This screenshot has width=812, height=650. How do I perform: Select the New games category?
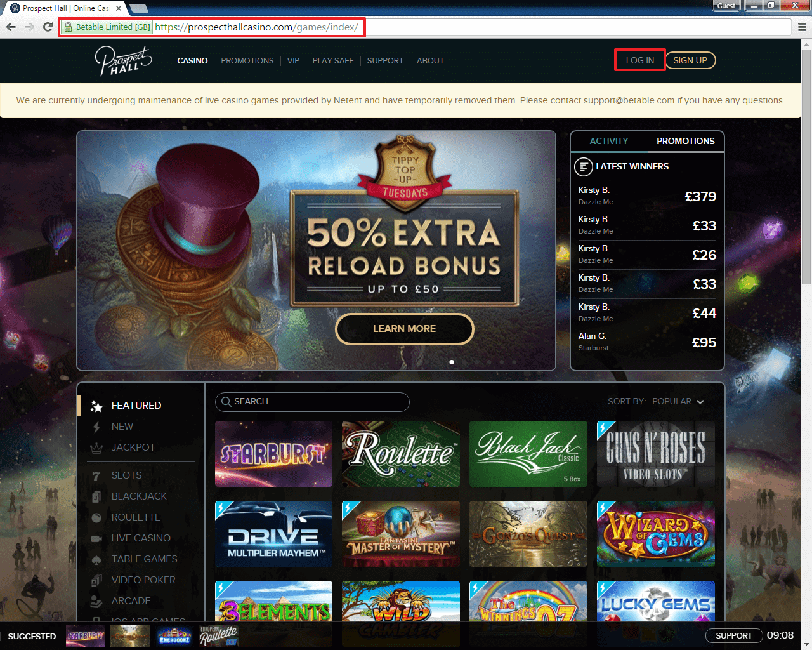[x=122, y=427]
